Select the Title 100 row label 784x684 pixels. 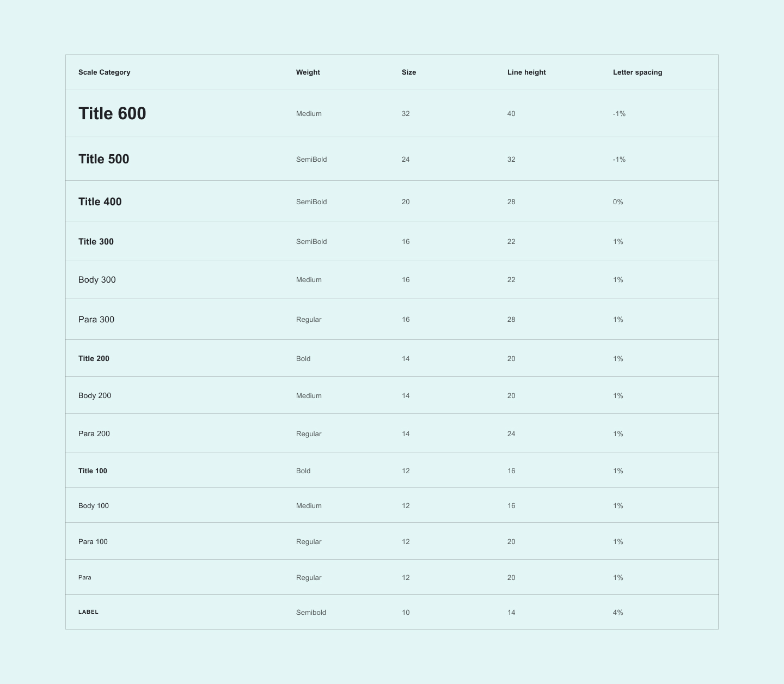point(93,471)
